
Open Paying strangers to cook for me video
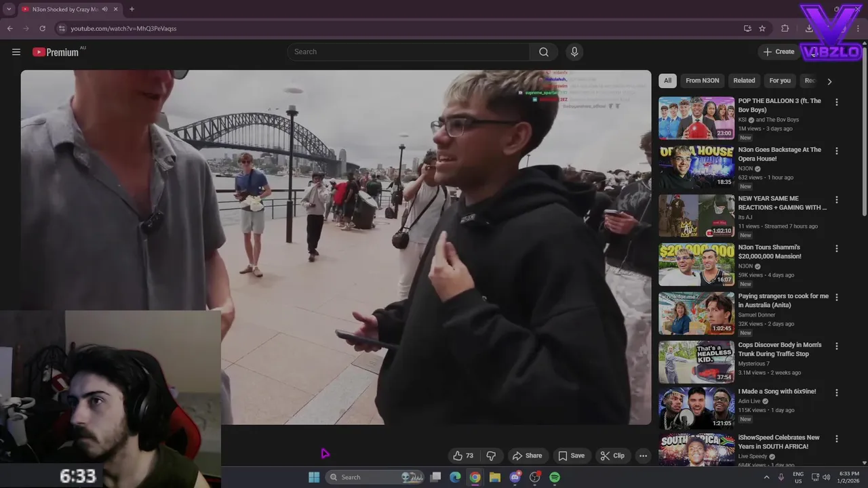(783, 300)
